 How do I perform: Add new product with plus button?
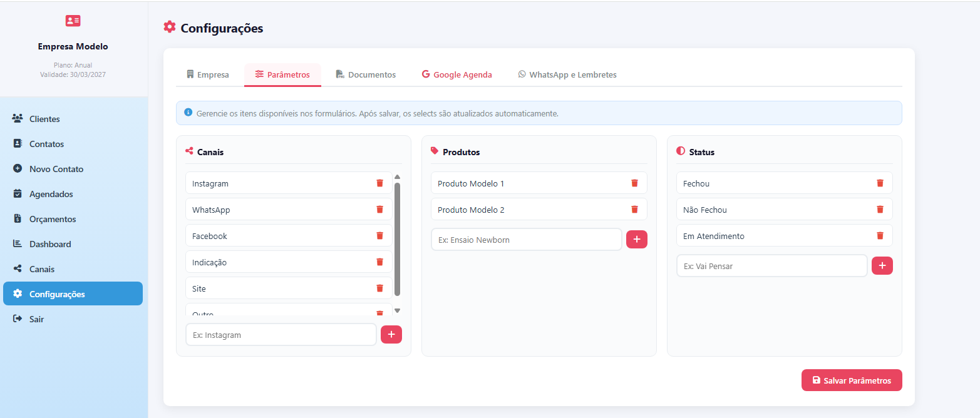click(x=637, y=240)
